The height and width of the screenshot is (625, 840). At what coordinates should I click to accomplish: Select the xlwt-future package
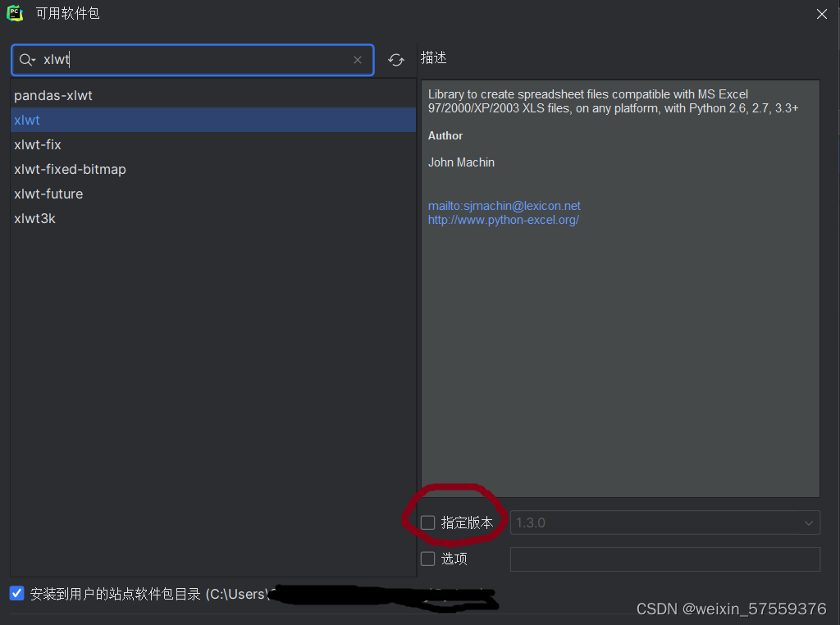point(48,194)
